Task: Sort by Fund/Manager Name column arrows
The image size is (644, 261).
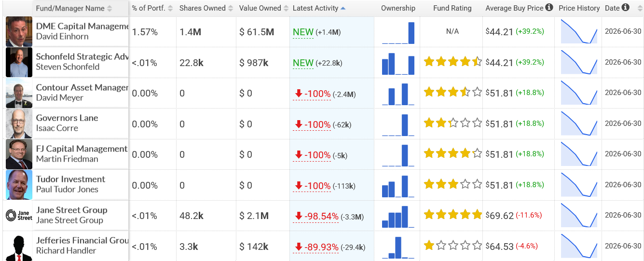Action: tap(110, 8)
